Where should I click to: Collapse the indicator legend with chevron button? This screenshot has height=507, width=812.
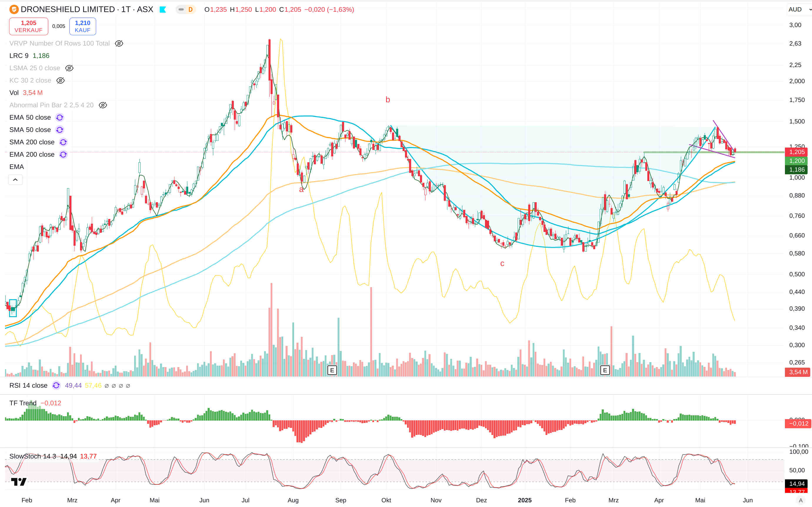15,180
